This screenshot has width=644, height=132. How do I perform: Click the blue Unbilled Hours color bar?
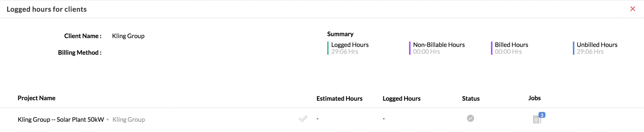coord(573,48)
